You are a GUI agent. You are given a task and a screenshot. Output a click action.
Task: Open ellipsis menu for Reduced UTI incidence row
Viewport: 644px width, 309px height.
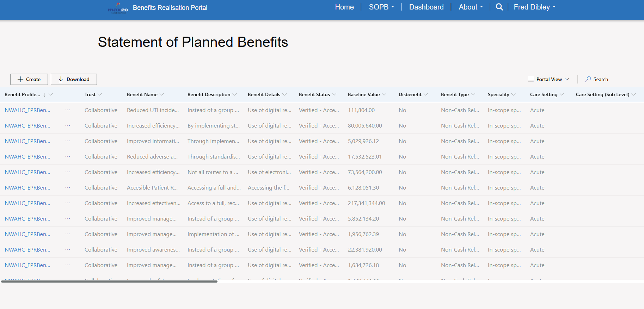coord(68,110)
